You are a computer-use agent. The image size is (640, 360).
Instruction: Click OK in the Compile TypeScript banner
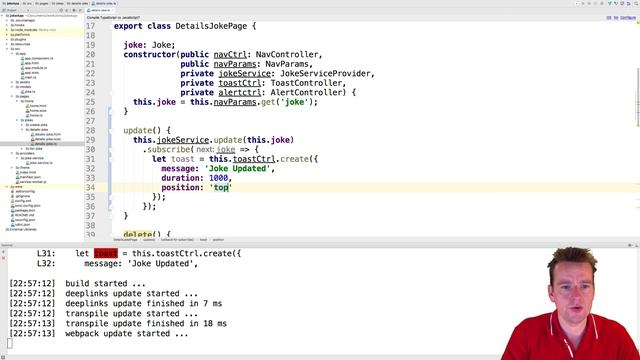609,18
